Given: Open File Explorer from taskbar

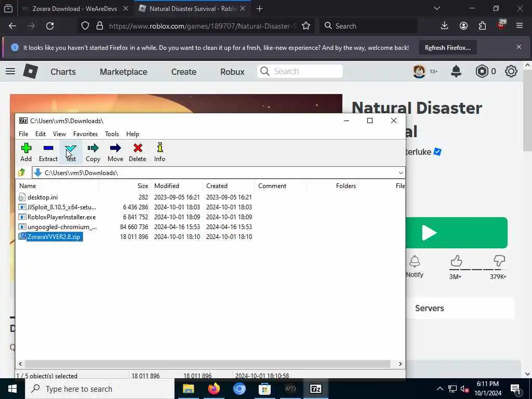Looking at the screenshot, I should 188,389.
